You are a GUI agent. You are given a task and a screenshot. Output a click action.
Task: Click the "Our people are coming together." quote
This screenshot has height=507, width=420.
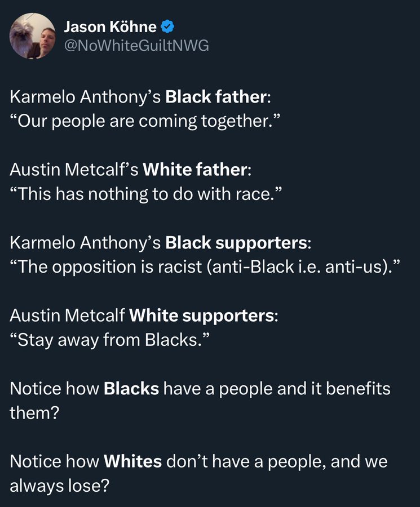144,121
